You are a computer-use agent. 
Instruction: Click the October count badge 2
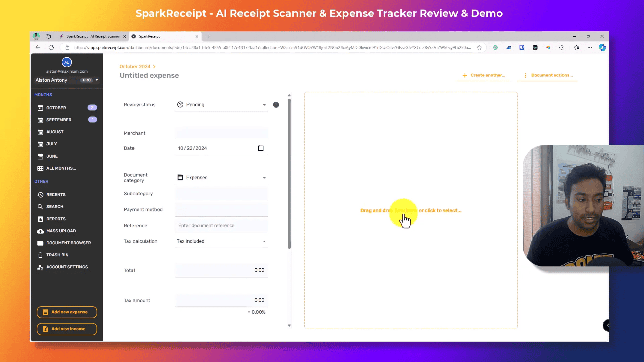coord(92,108)
